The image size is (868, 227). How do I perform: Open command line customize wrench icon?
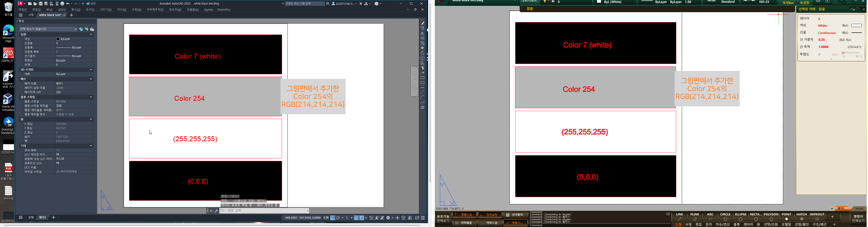point(216,211)
